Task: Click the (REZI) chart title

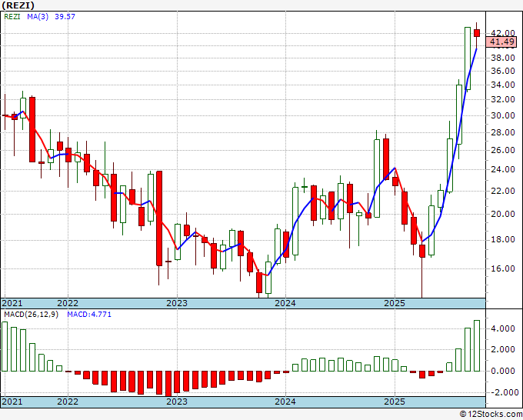Action: 18,5
